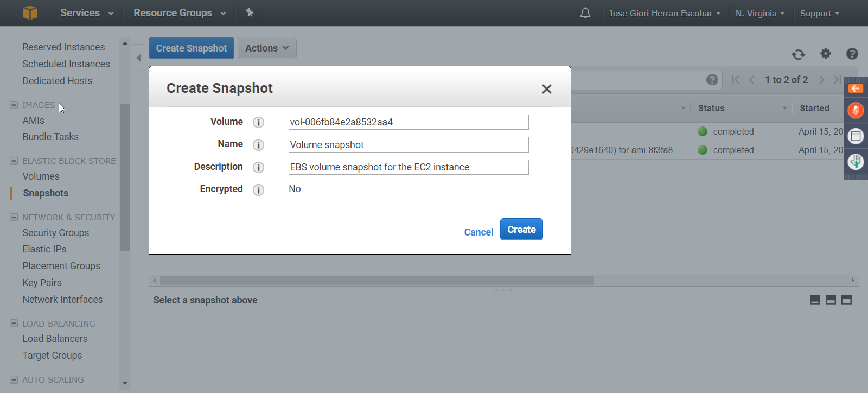Collapse the IMAGES sidebar section

point(14,105)
